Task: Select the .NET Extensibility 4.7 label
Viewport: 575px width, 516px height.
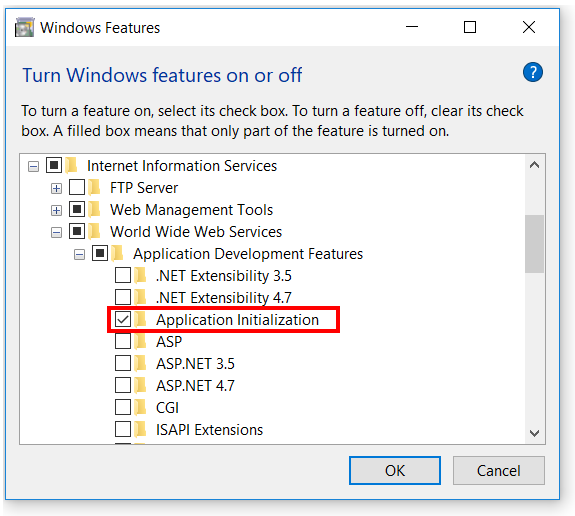Action: 224,298
